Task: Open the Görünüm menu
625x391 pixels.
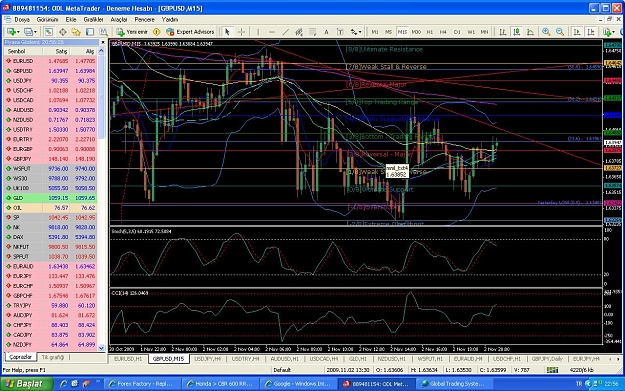Action: (47, 20)
